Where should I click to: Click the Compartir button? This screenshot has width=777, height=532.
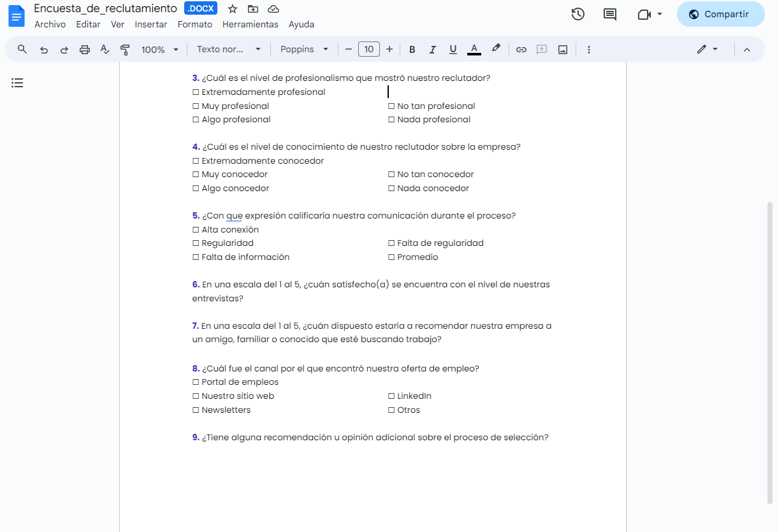720,14
